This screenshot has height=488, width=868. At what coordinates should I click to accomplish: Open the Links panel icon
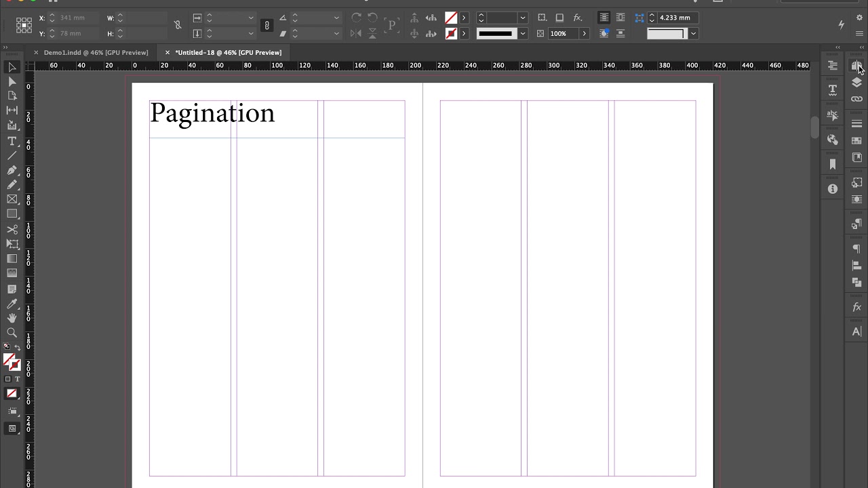click(856, 99)
